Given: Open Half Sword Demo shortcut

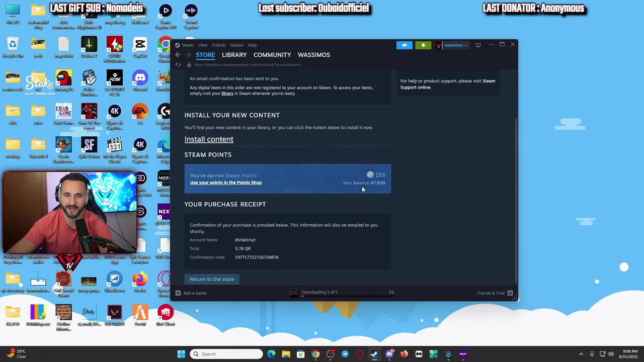Looking at the screenshot, I should (64, 284).
